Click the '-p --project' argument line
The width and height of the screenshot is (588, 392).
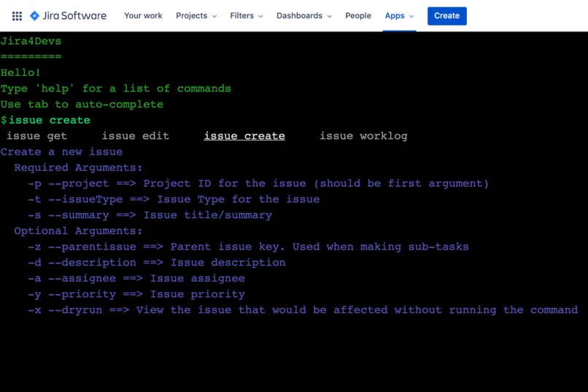[258, 183]
